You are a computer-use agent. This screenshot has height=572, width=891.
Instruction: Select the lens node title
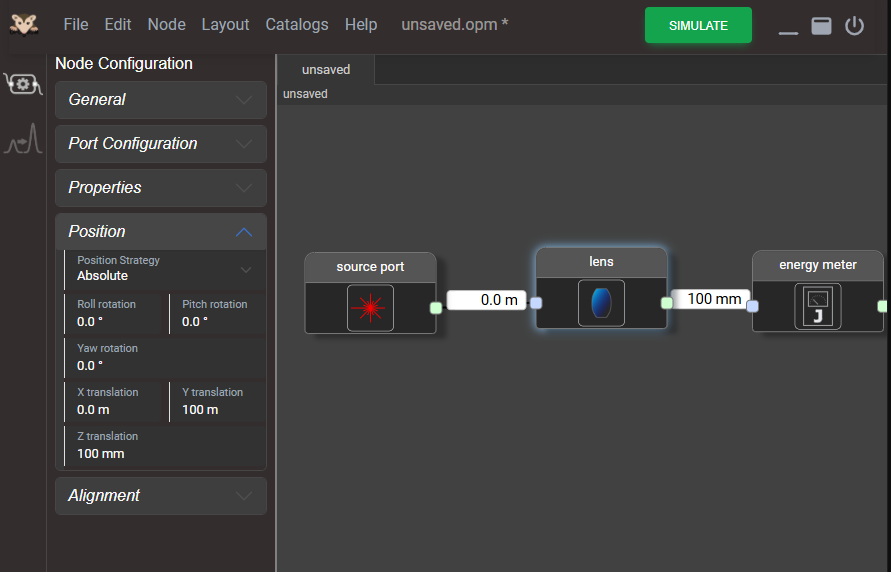pyautogui.click(x=601, y=262)
